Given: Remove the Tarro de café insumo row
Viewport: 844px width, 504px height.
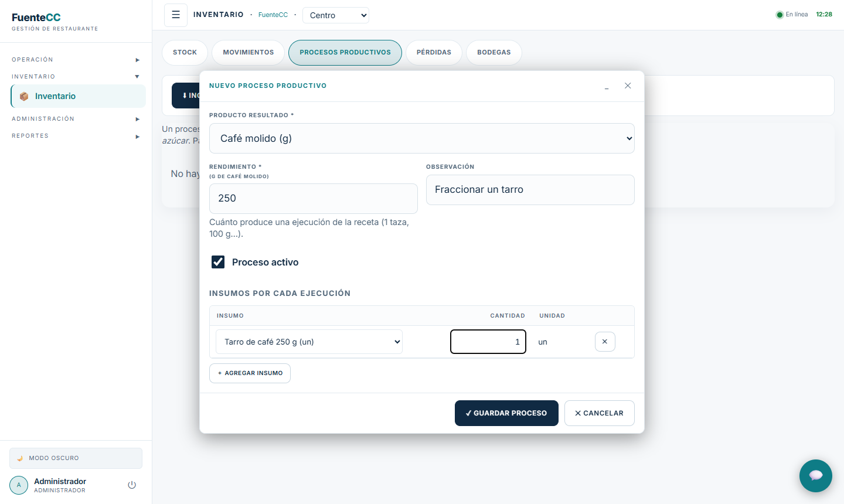Looking at the screenshot, I should point(605,342).
